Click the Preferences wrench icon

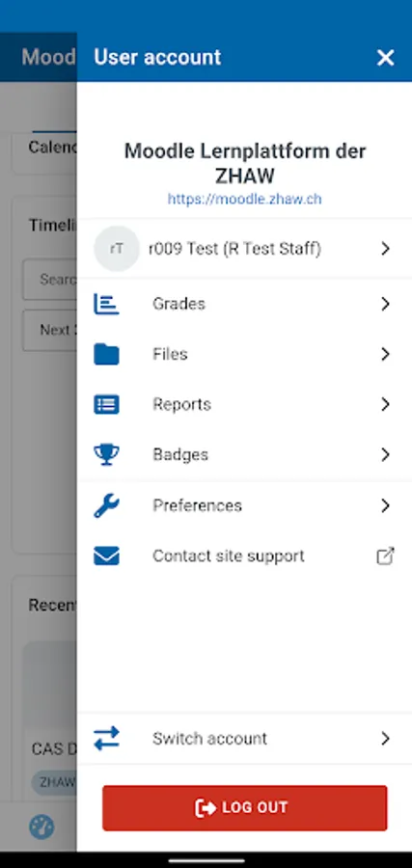[x=106, y=506]
